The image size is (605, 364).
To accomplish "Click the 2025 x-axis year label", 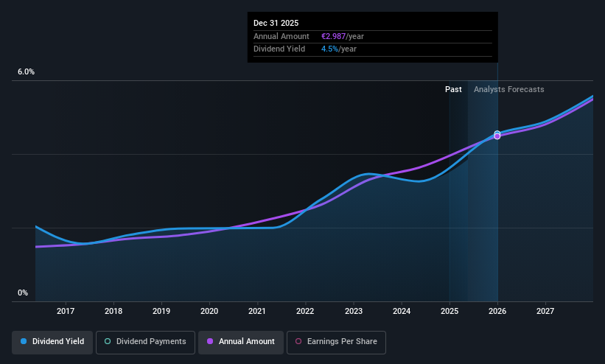I will tap(450, 311).
